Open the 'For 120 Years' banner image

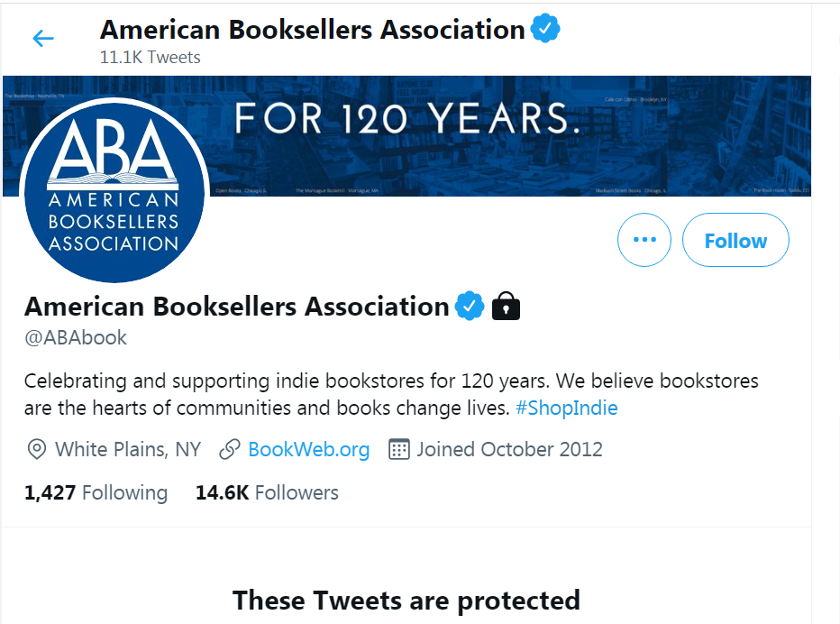[x=505, y=135]
